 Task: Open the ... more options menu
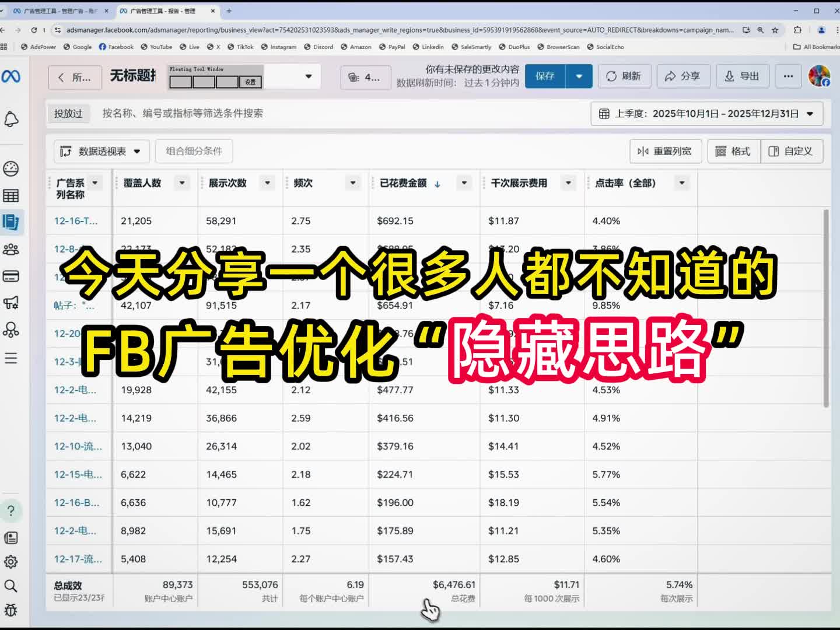click(x=788, y=76)
